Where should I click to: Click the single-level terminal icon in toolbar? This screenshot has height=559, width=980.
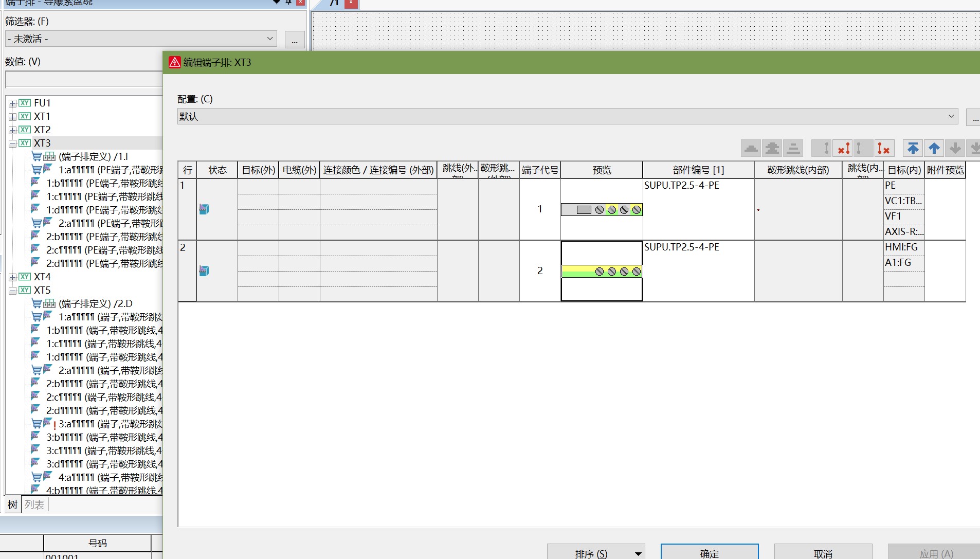[x=751, y=149]
